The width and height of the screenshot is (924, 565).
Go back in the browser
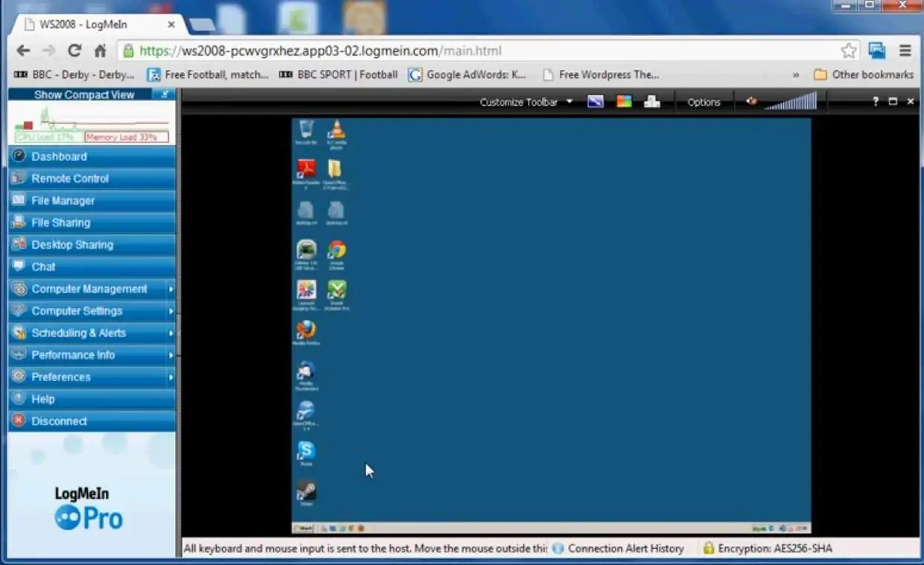click(x=23, y=51)
